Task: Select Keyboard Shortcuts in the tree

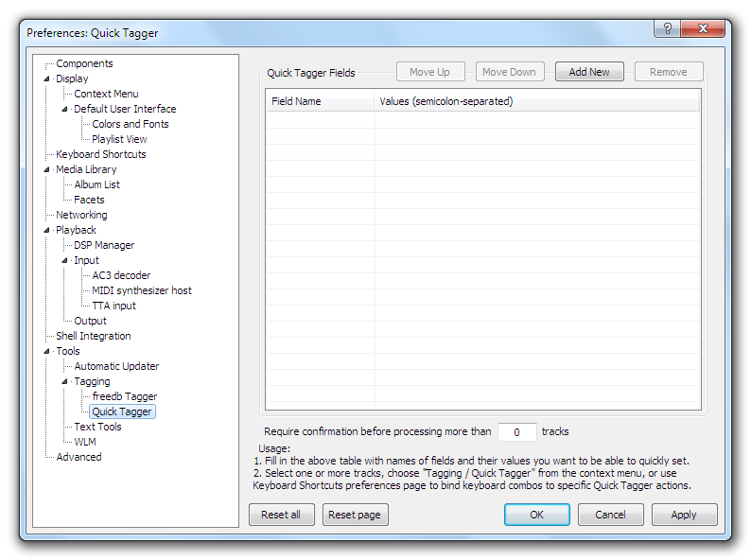Action: (x=100, y=154)
